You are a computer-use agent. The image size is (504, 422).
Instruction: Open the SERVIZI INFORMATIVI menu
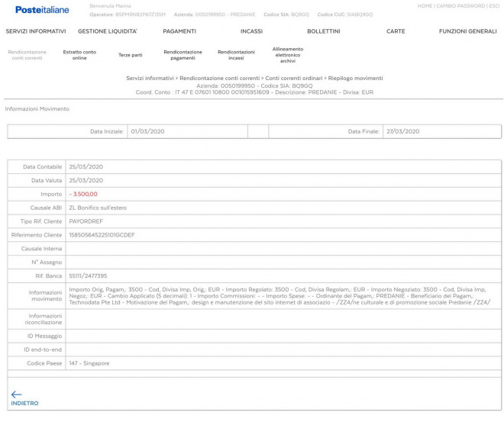(x=36, y=31)
